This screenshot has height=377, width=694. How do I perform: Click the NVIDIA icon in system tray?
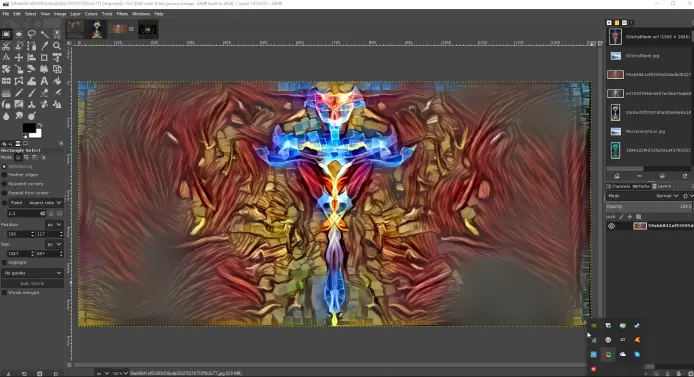click(x=594, y=325)
